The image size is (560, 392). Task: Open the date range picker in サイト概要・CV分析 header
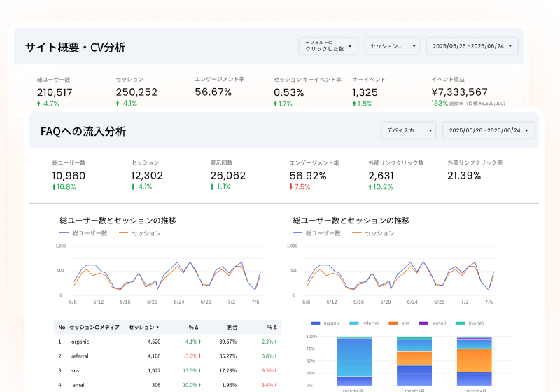pos(472,46)
